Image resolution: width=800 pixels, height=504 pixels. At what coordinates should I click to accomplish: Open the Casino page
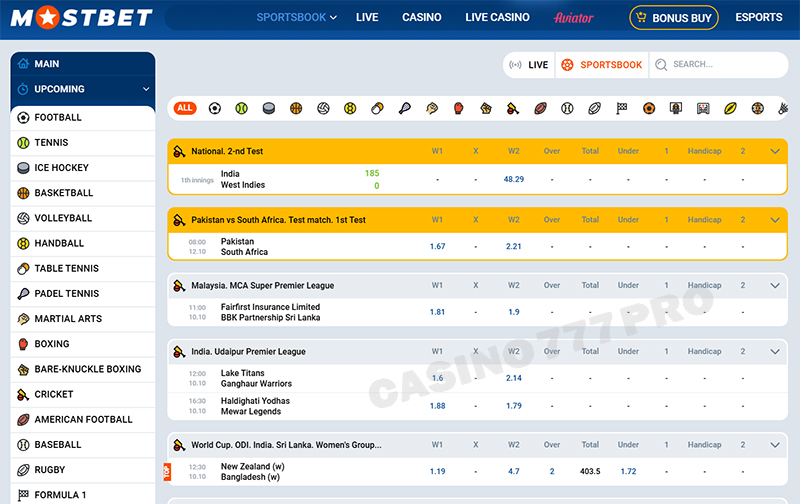[421, 17]
